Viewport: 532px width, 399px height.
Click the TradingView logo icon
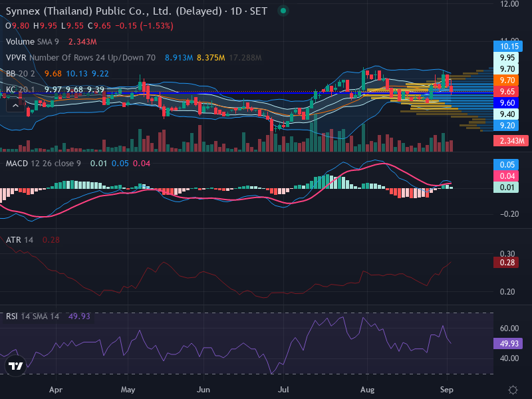pos(15,366)
